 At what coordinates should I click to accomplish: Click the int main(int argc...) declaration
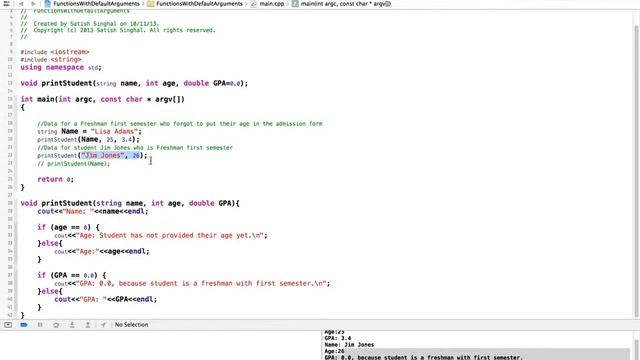[102, 99]
